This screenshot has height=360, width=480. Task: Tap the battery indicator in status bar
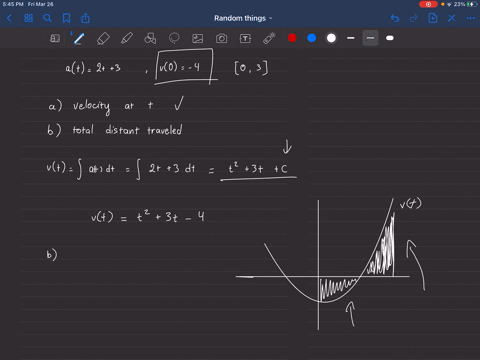tap(472, 4)
